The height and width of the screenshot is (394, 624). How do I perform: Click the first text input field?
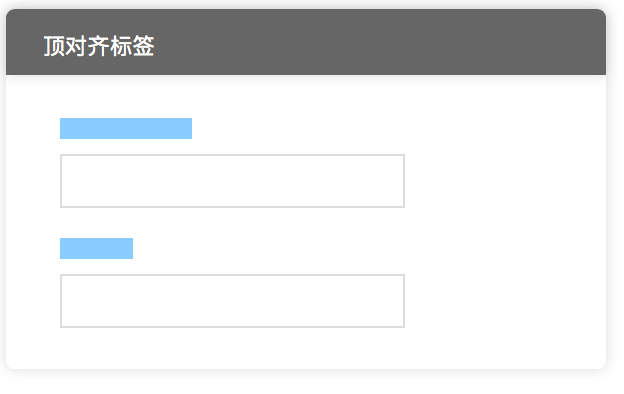pos(232,181)
